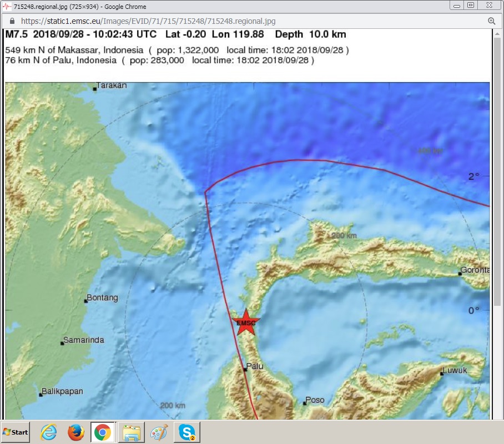This screenshot has width=504, height=444.
Task: Click the padlock secure site icon
Action: tap(12, 22)
